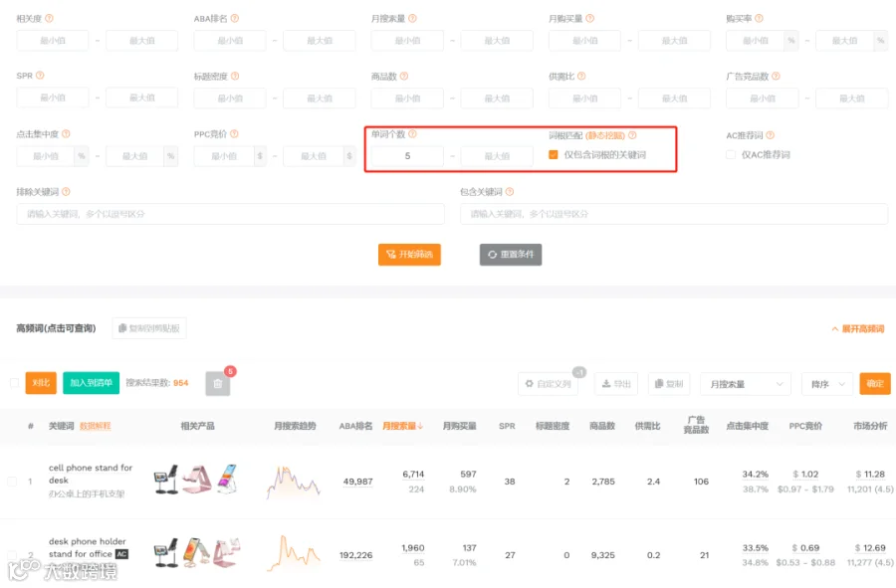Click the 重置条件 reset button

tap(511, 255)
